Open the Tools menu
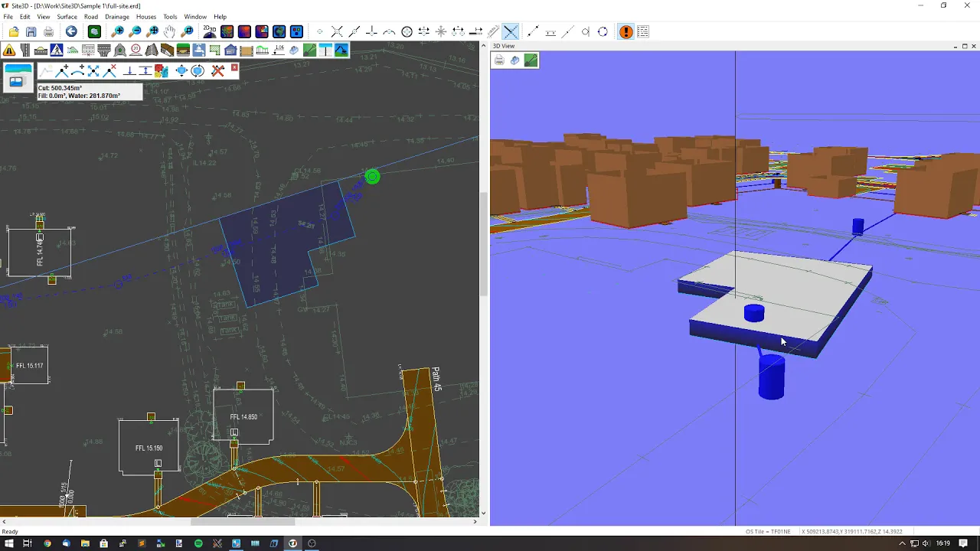Viewport: 980px width, 551px height. pos(170,17)
